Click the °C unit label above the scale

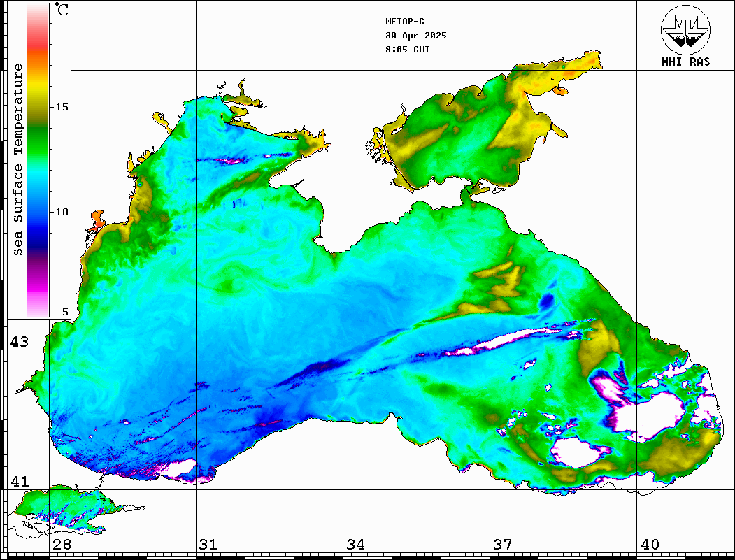tap(62, 9)
